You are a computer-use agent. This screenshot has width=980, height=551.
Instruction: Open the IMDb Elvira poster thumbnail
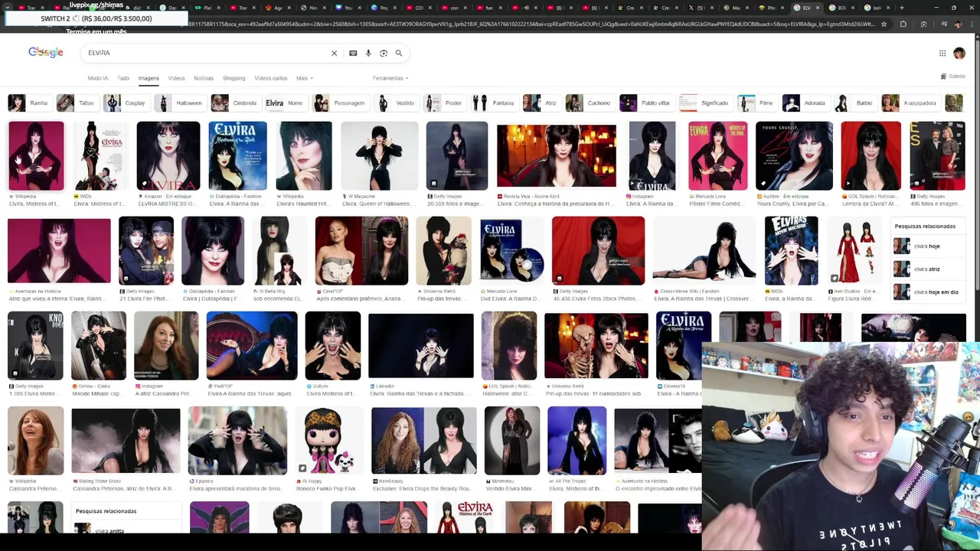[x=100, y=155]
